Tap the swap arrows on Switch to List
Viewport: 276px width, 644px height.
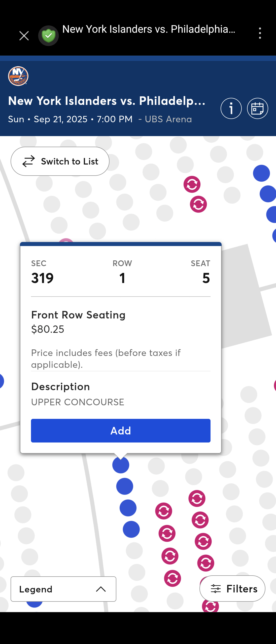click(28, 161)
